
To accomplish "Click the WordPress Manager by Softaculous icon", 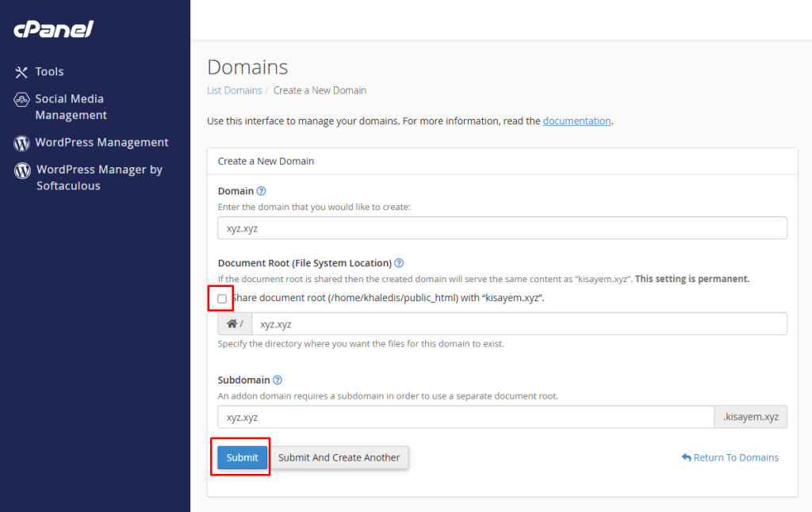I will 22,170.
